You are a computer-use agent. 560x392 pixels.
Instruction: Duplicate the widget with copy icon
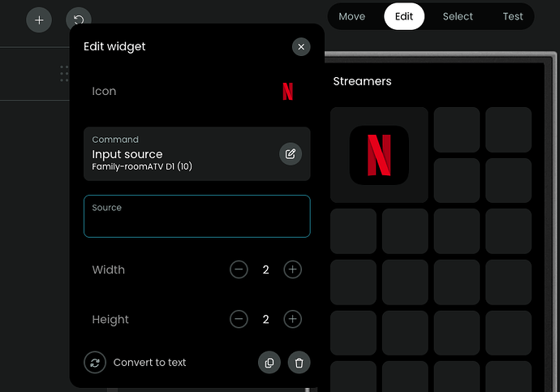[x=269, y=363]
